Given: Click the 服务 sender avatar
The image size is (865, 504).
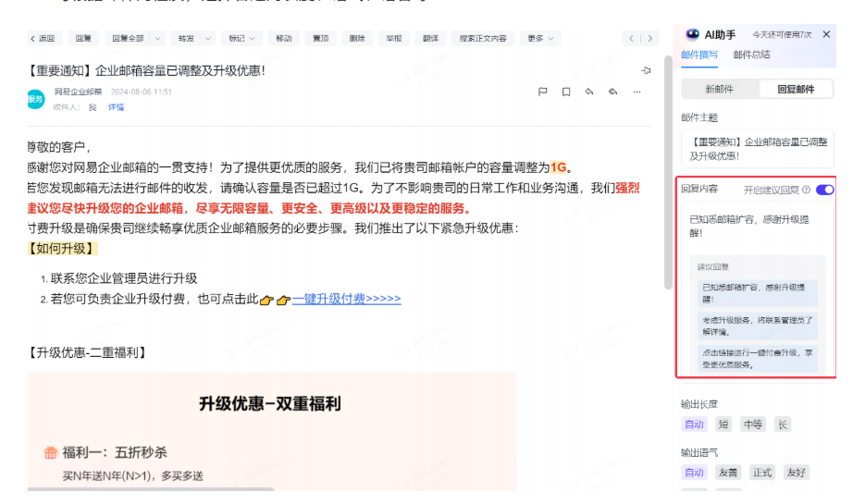Looking at the screenshot, I should coord(36,99).
